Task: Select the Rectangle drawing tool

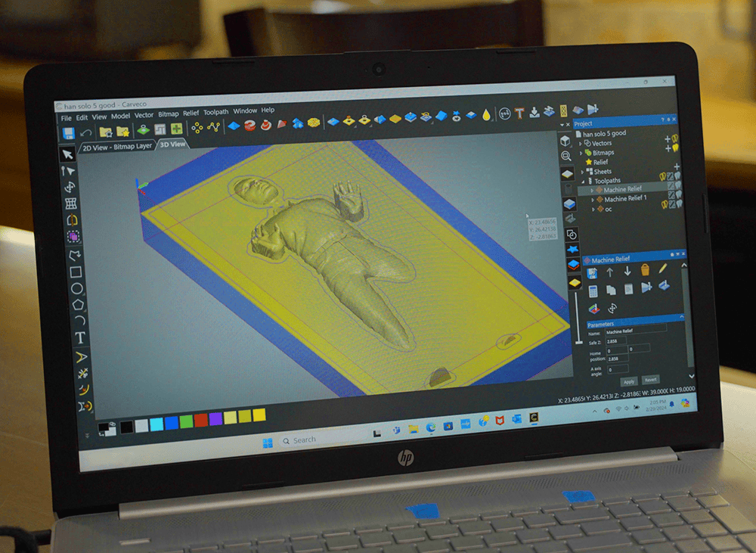Action: (76, 272)
